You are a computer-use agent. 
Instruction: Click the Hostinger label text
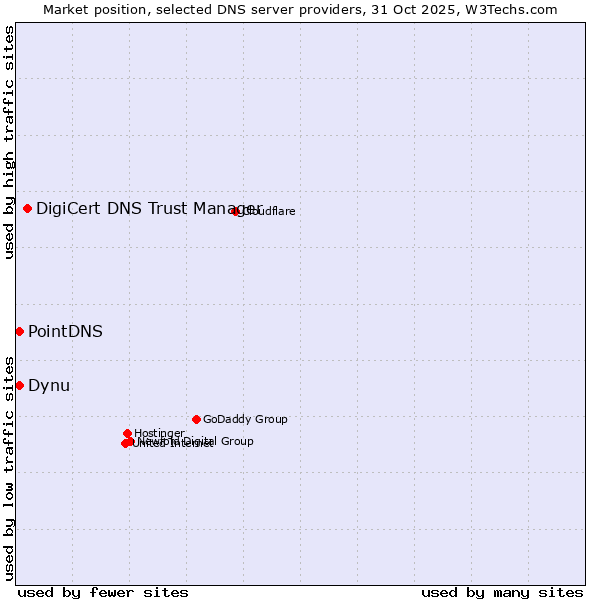(x=159, y=433)
